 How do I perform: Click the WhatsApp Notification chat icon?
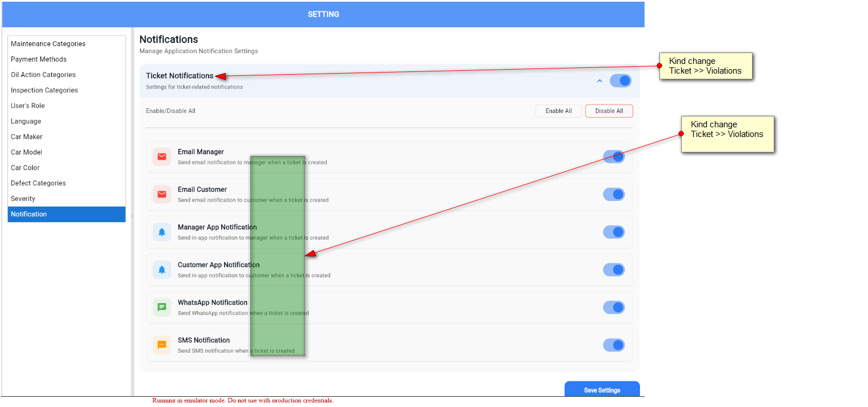(x=162, y=307)
